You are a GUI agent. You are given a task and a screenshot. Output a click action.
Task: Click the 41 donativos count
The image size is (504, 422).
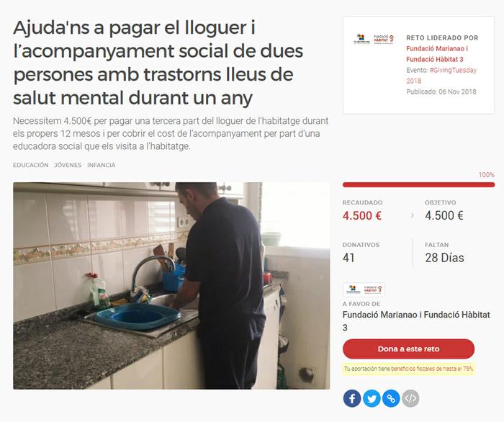pyautogui.click(x=348, y=258)
